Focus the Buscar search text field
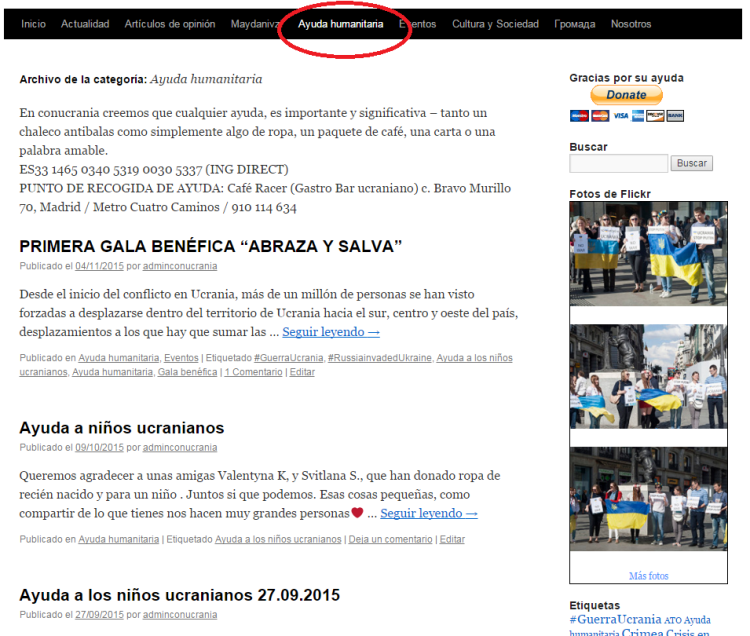The height and width of the screenshot is (636, 750). tap(618, 163)
